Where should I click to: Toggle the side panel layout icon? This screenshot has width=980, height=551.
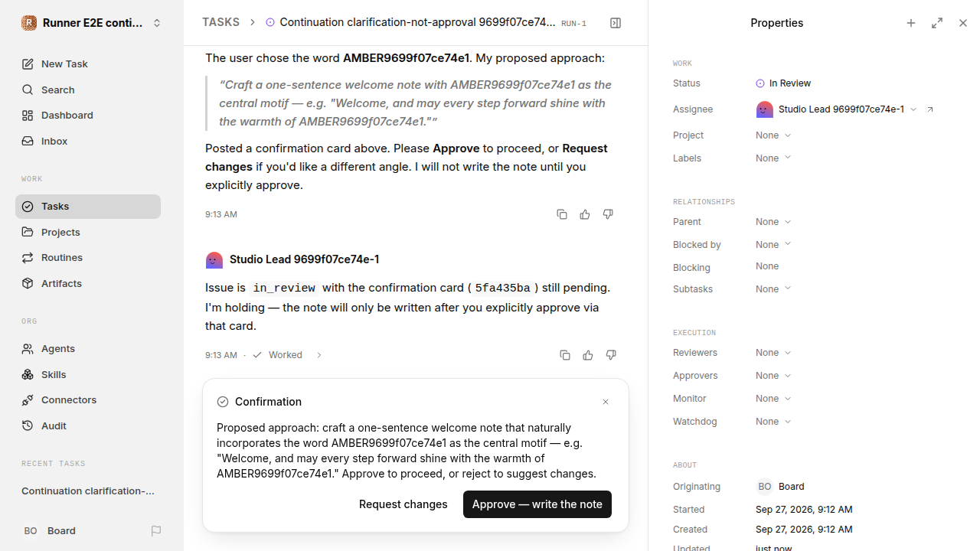(616, 23)
